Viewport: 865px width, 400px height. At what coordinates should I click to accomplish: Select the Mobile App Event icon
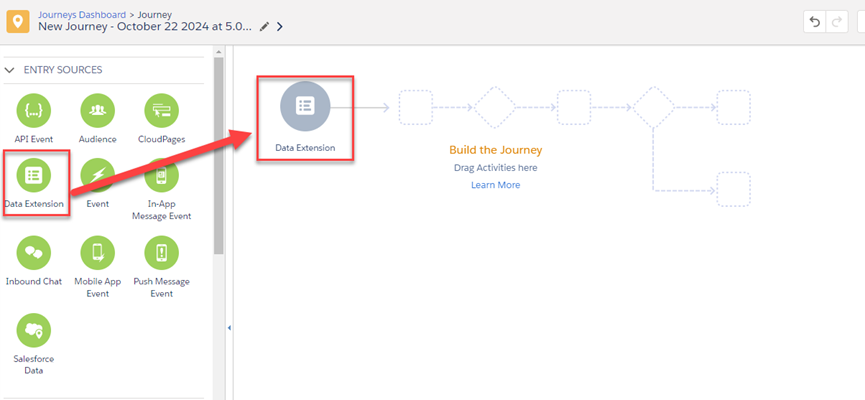point(98,253)
